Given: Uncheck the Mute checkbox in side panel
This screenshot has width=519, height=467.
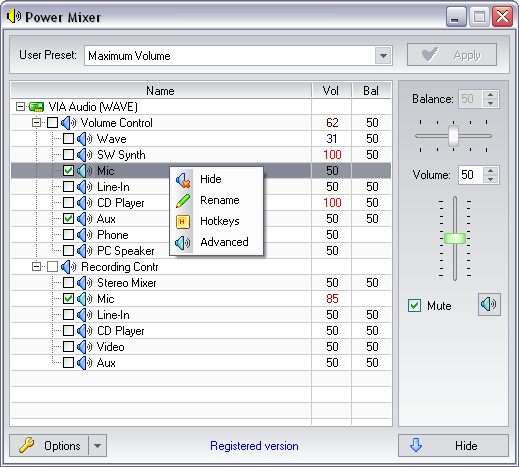Looking at the screenshot, I should click(414, 305).
